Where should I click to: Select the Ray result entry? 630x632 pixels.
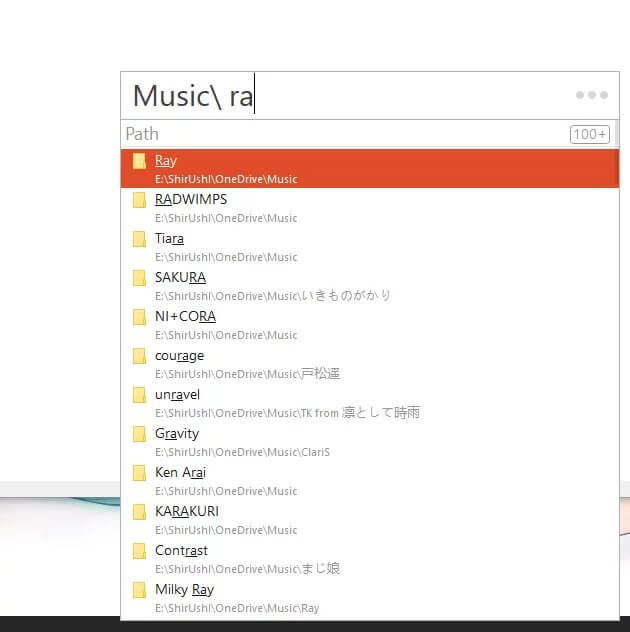coord(370,169)
